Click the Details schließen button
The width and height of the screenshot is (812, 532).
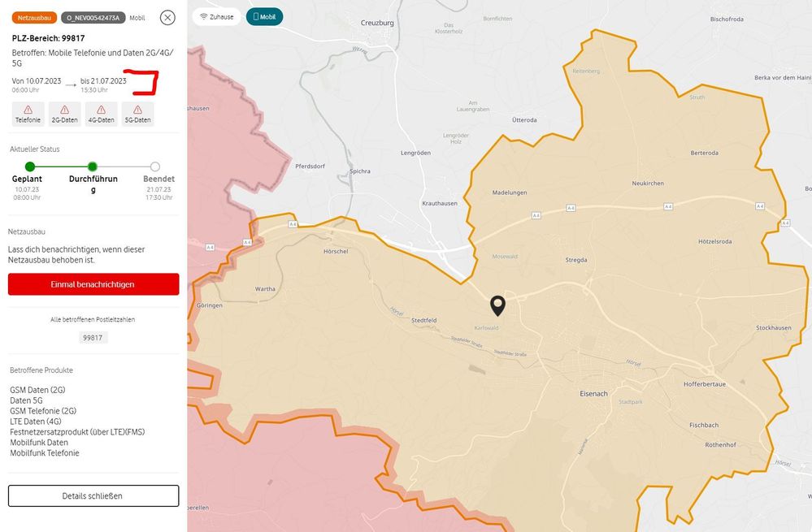pos(93,495)
